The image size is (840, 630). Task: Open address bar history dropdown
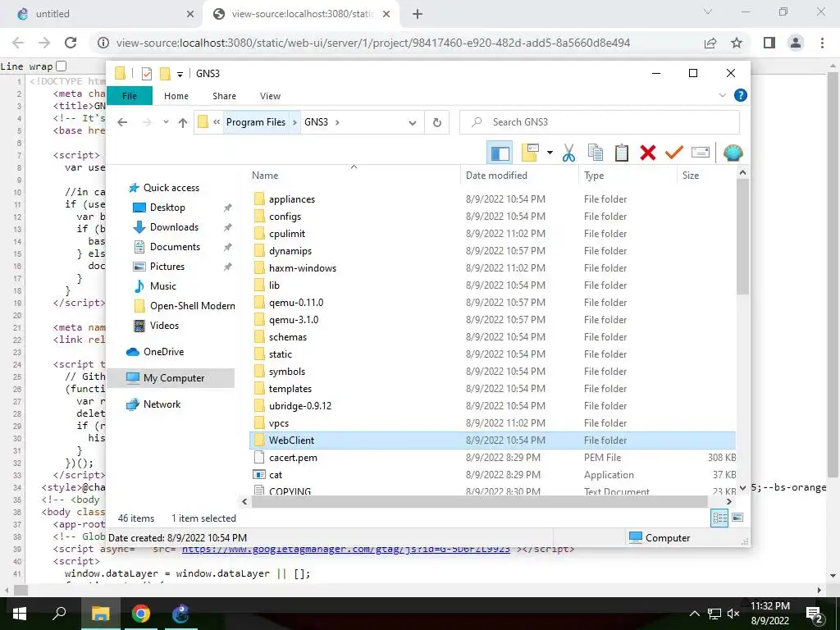click(412, 123)
